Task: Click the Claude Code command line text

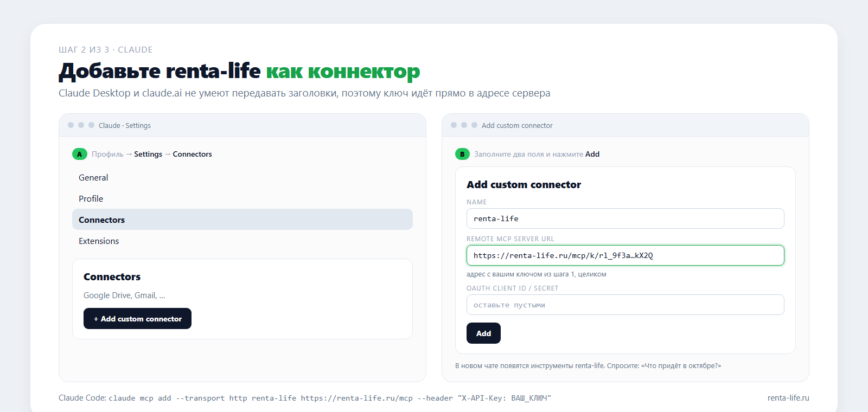Action: tap(305, 398)
